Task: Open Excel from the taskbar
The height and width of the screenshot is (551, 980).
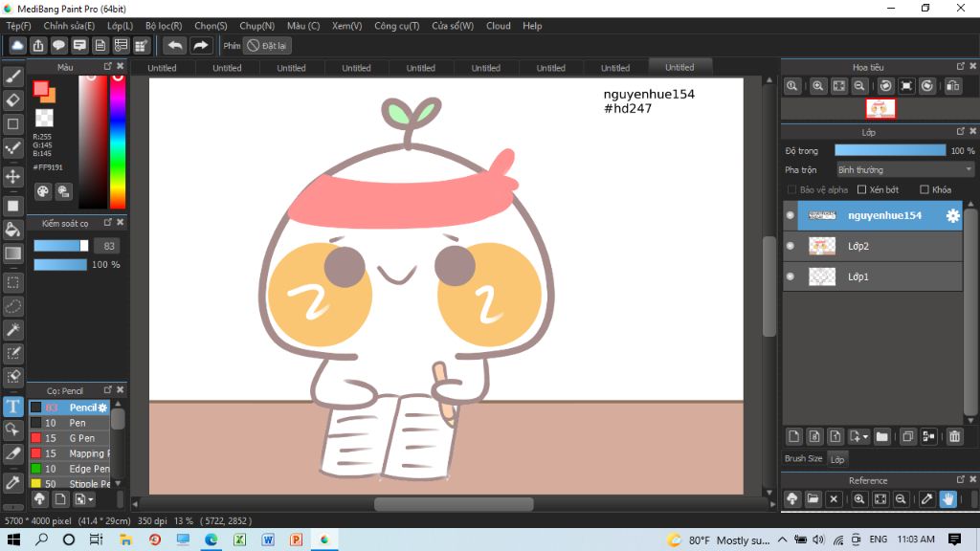Action: pos(239,540)
